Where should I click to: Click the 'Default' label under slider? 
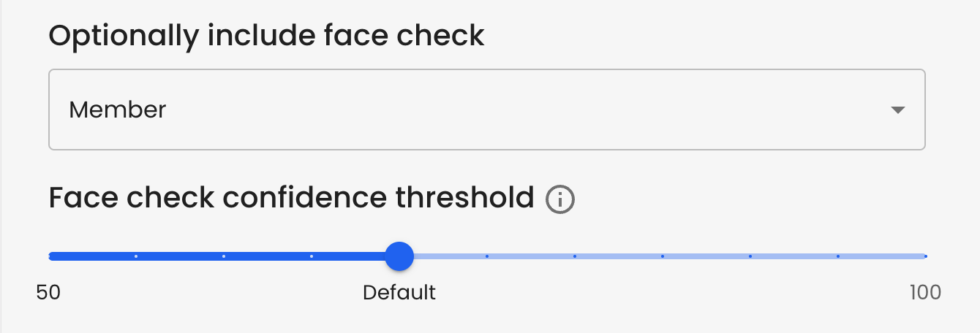399,293
